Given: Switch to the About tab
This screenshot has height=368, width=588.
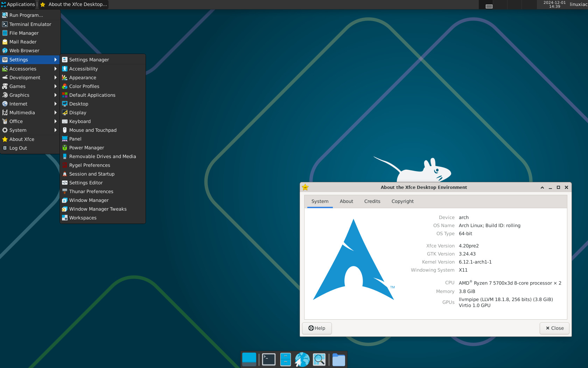Looking at the screenshot, I should pyautogui.click(x=346, y=201).
